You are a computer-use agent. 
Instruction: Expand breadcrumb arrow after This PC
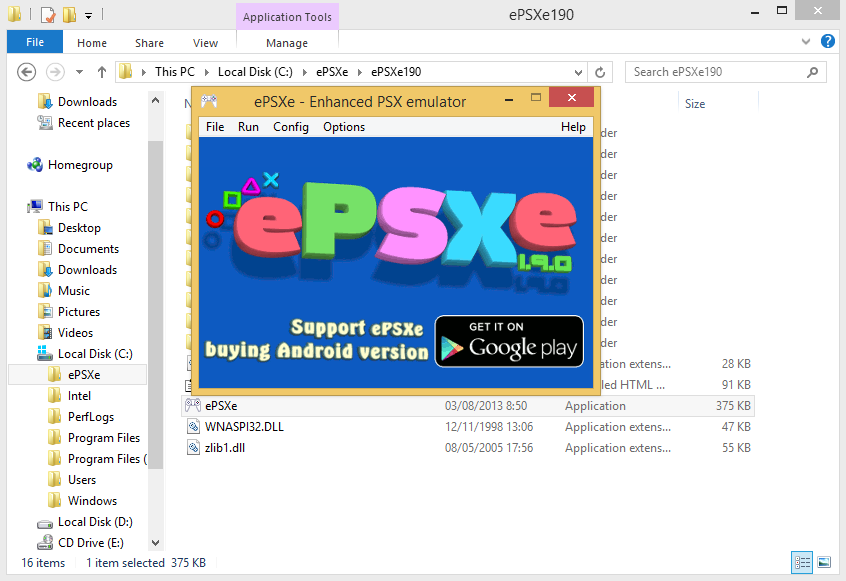pyautogui.click(x=206, y=72)
